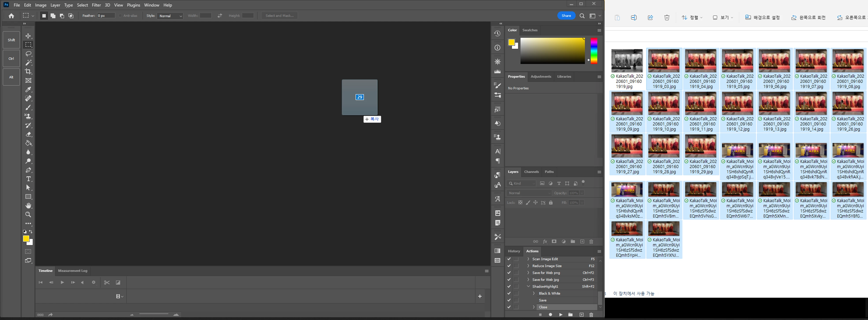Switch to the Swatches tab
The height and width of the screenshot is (320, 868).
coord(530,30)
